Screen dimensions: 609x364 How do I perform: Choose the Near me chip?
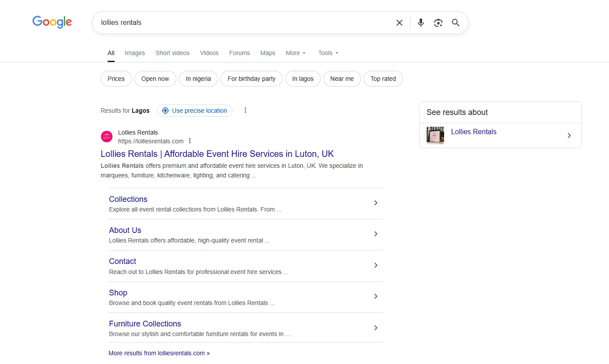342,79
